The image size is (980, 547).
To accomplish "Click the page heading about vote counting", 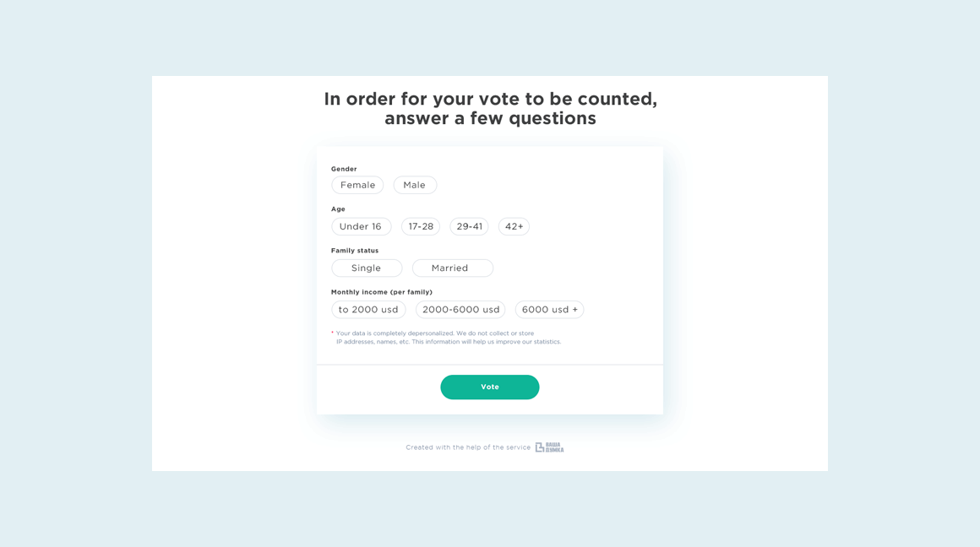I will [x=490, y=109].
